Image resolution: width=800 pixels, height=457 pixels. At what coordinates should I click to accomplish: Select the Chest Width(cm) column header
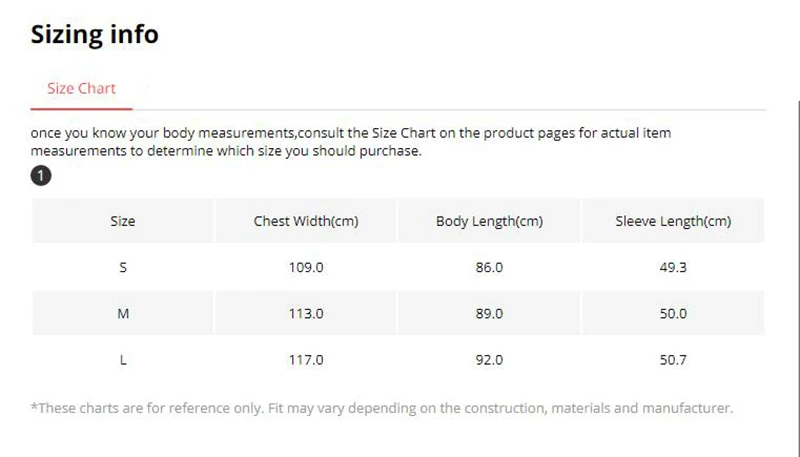[x=306, y=221]
